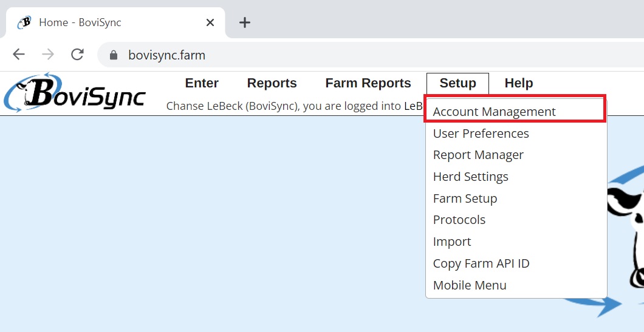Click the bovisync.farm address bar

(372, 55)
